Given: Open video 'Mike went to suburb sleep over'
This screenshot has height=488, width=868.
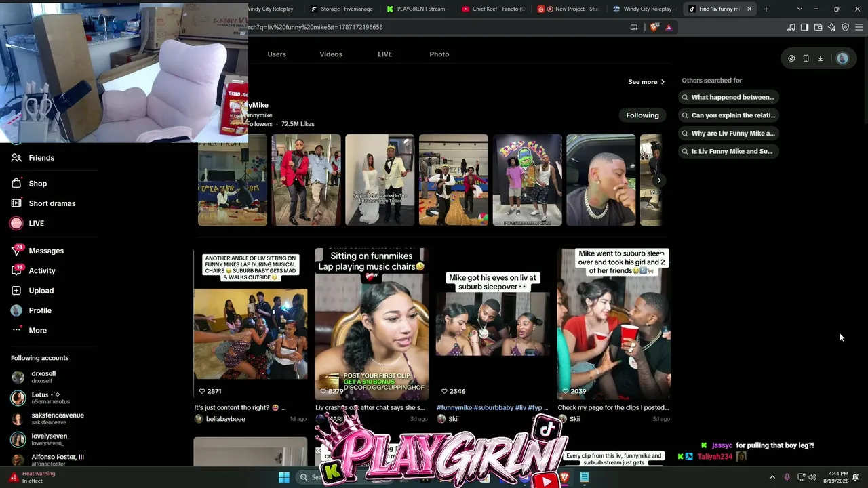Looking at the screenshot, I should click(614, 324).
